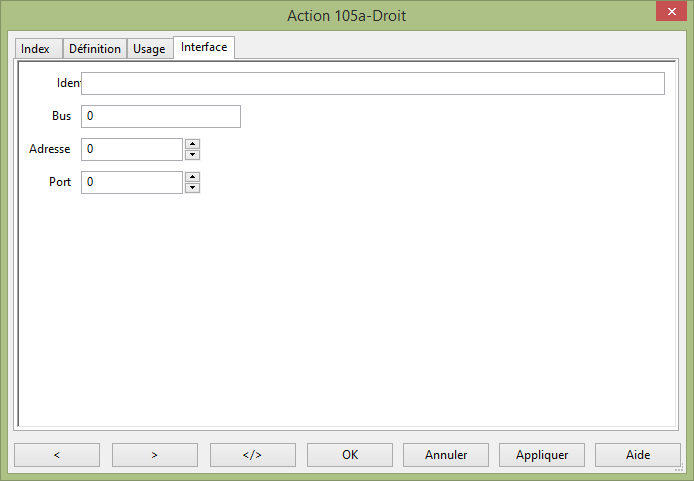Select the Port number field

(x=131, y=182)
